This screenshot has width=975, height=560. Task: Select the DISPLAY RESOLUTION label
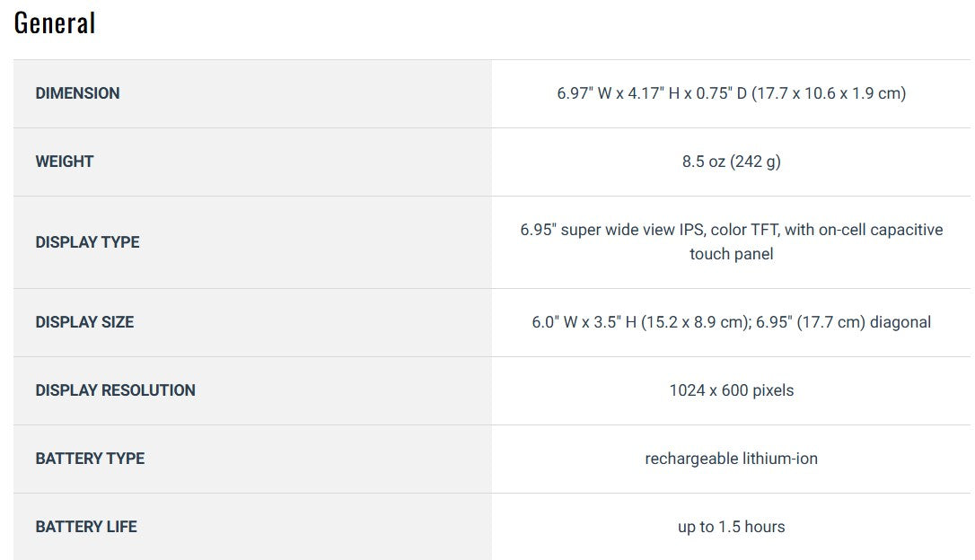pyautogui.click(x=116, y=390)
